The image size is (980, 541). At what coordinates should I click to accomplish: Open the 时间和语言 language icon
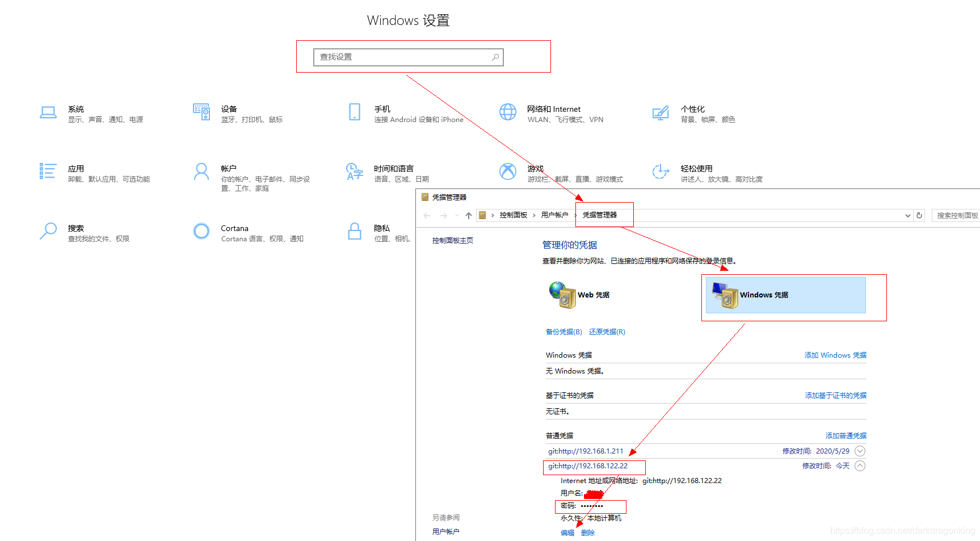(355, 171)
